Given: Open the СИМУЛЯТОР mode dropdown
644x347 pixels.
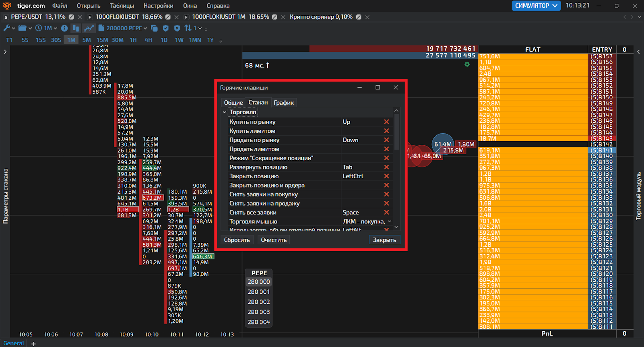Looking at the screenshot, I should pyautogui.click(x=536, y=6).
